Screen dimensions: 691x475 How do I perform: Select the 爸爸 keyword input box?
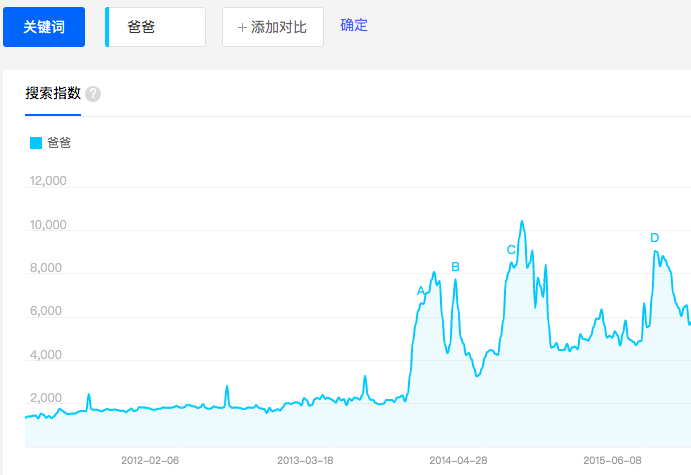point(156,27)
